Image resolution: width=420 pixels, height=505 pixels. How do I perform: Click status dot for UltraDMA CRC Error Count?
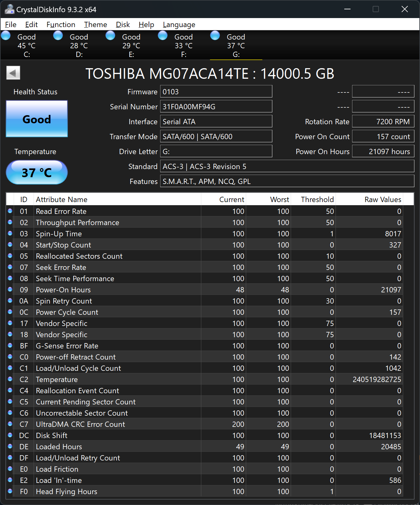(10, 424)
